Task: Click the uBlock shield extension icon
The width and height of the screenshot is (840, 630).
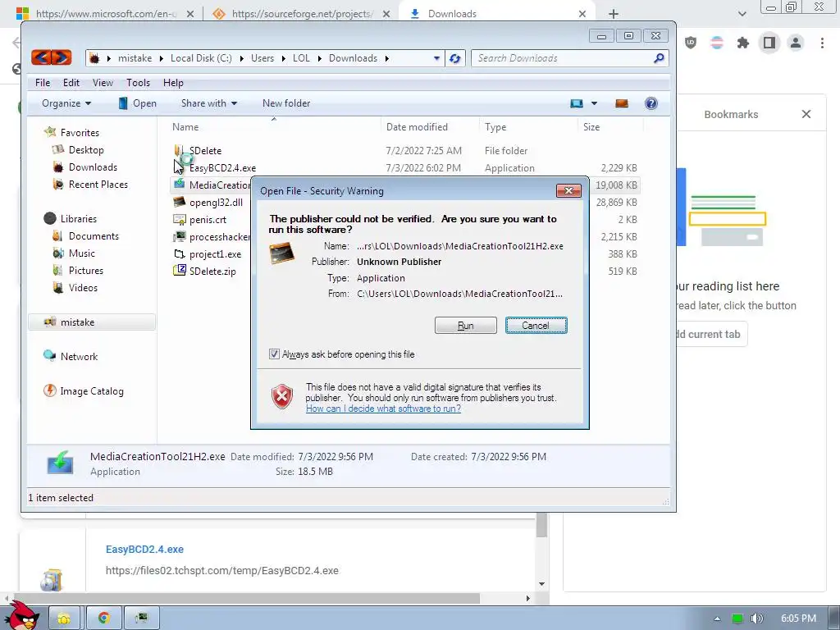Action: (691, 43)
